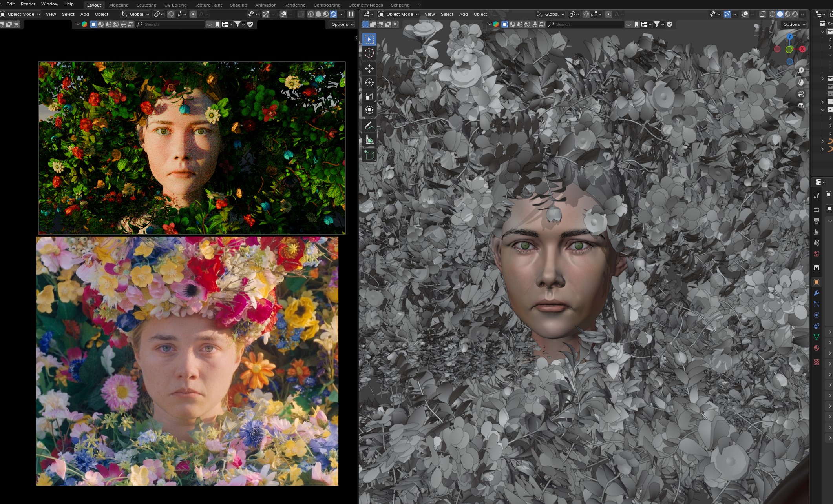Screen dimensions: 833x504
Task: Select the Scale tool
Action: coord(369,96)
